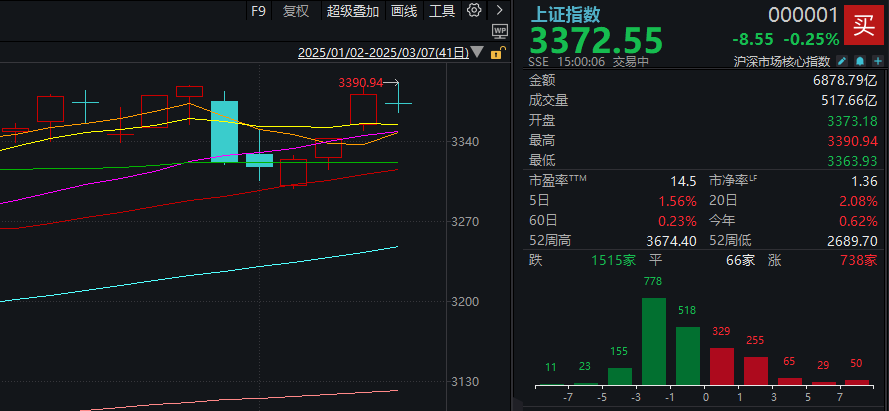This screenshot has height=411, width=889.
Task: Click the large cyan falling candlestick
Action: point(225,131)
